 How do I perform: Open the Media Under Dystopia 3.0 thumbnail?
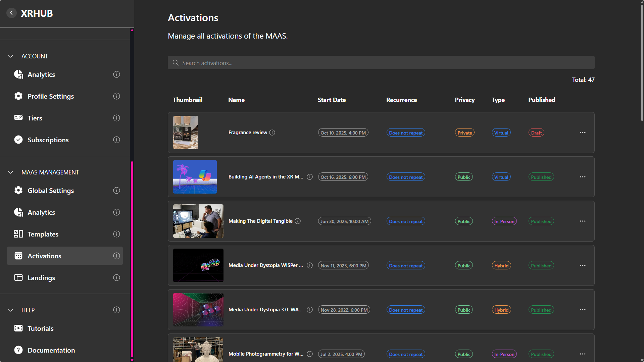pyautogui.click(x=198, y=310)
